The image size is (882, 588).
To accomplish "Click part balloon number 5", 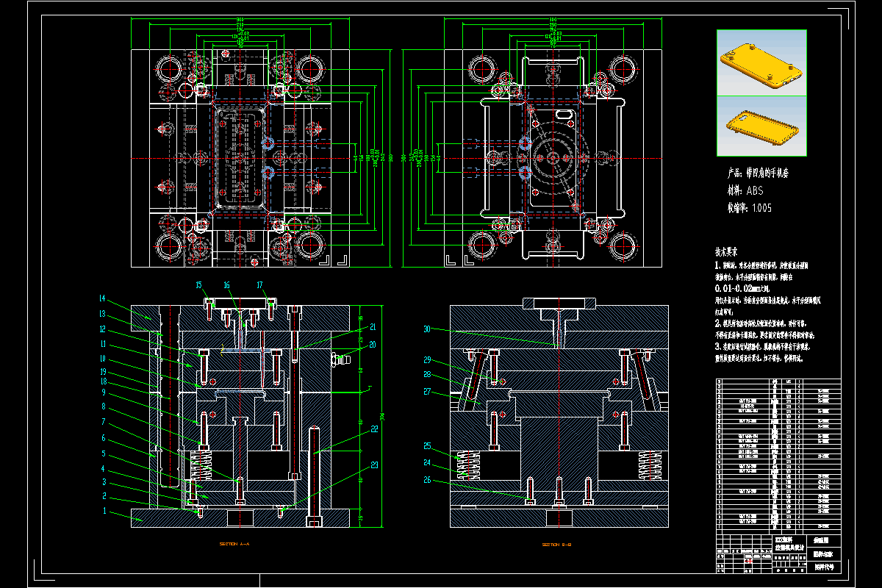I will 104,453.
